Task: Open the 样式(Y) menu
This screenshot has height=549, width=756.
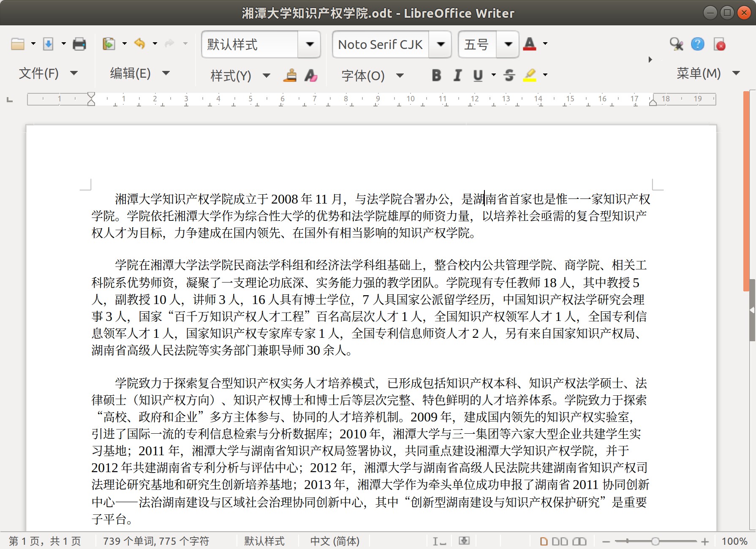Action: point(240,76)
